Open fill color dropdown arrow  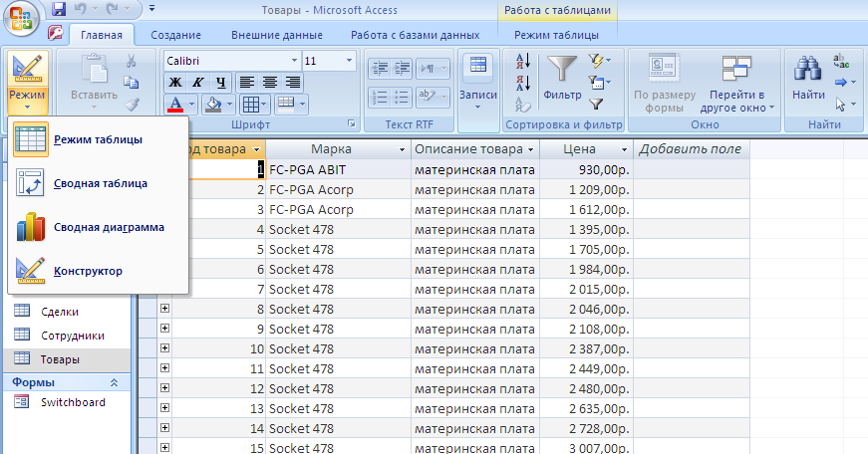click(x=229, y=104)
